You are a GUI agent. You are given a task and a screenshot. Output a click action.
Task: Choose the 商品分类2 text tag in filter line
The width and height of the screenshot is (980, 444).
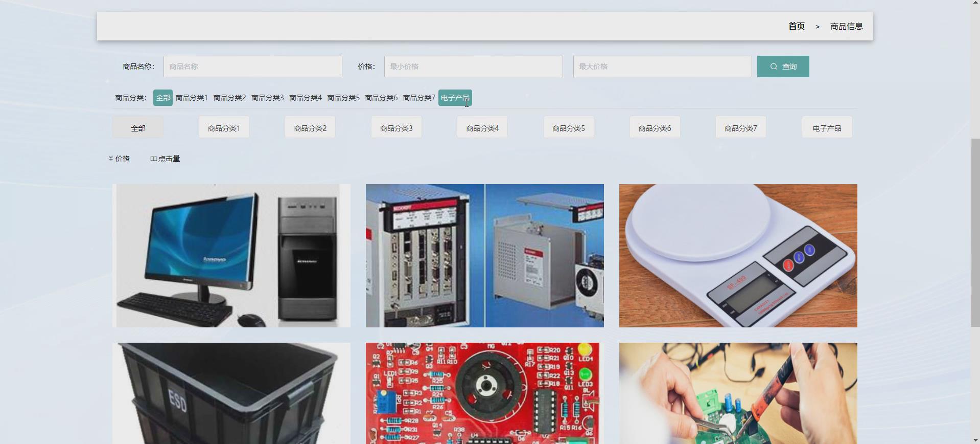[229, 98]
